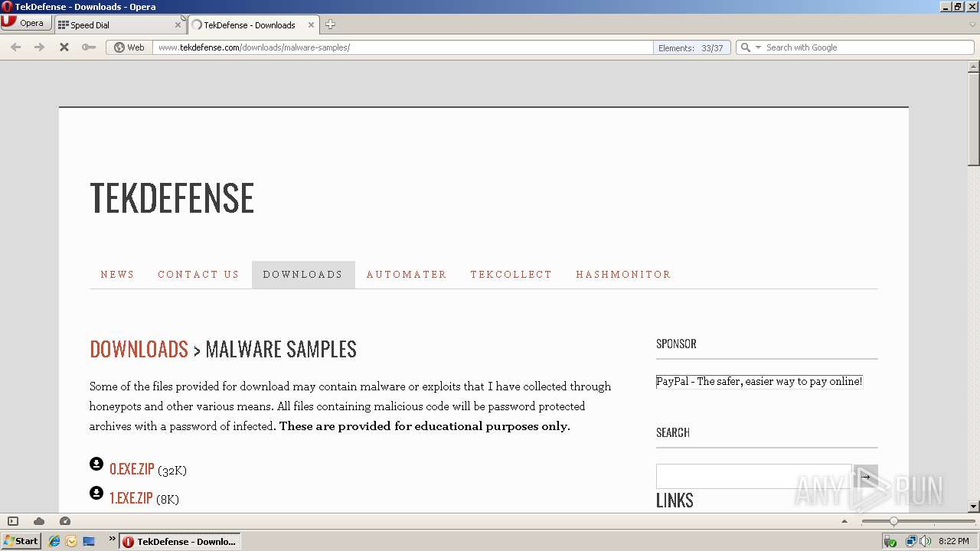Viewport: 980px width, 551px height.
Task: Click the password manager key icon
Action: pyautogui.click(x=89, y=47)
